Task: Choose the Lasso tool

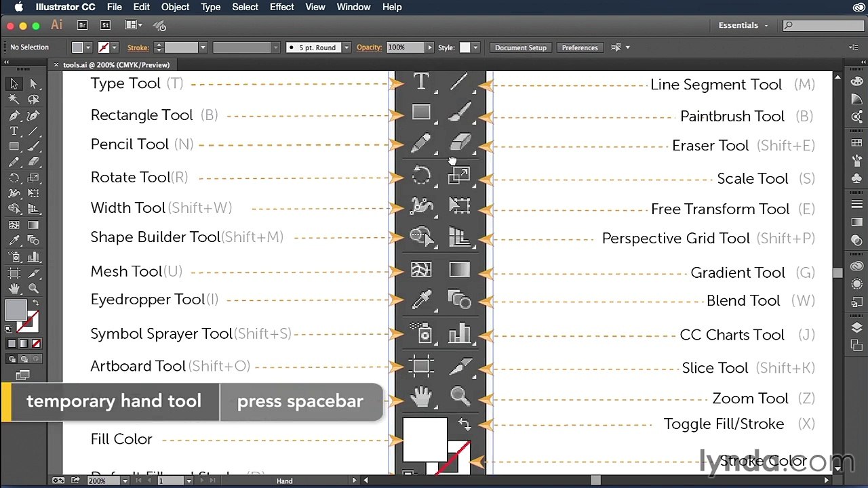Action: click(33, 100)
